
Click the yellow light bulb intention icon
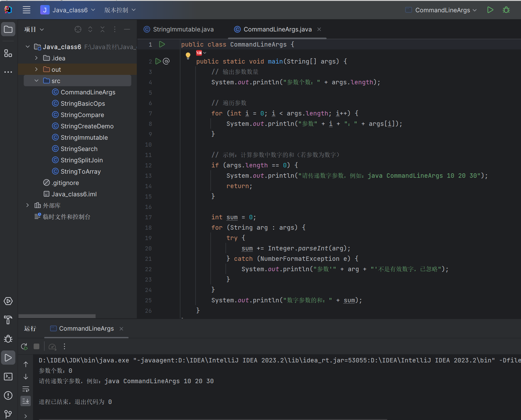[188, 56]
